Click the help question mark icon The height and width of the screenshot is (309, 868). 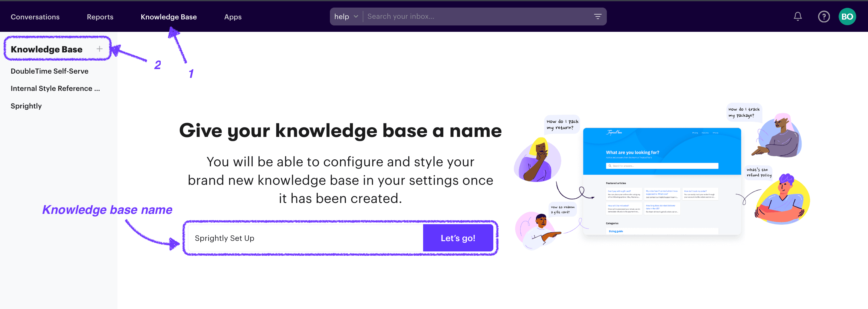[x=824, y=16]
